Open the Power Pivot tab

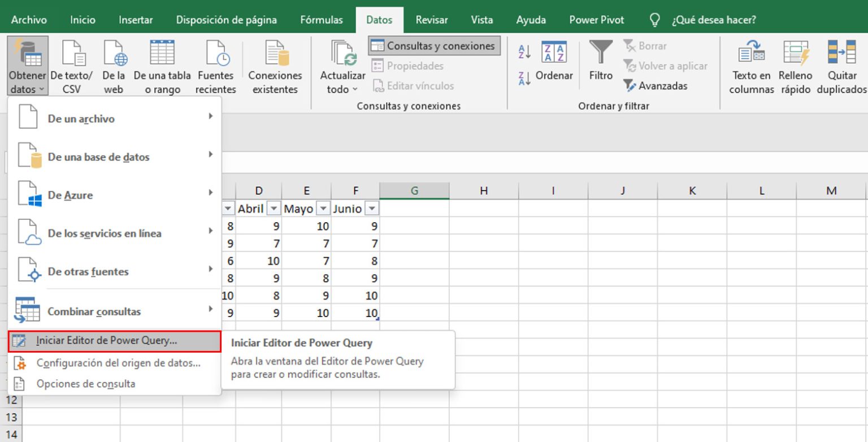click(596, 19)
